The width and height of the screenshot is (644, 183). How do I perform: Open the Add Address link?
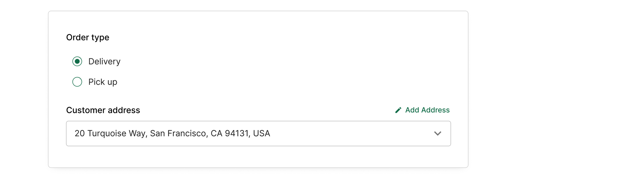[x=422, y=110]
